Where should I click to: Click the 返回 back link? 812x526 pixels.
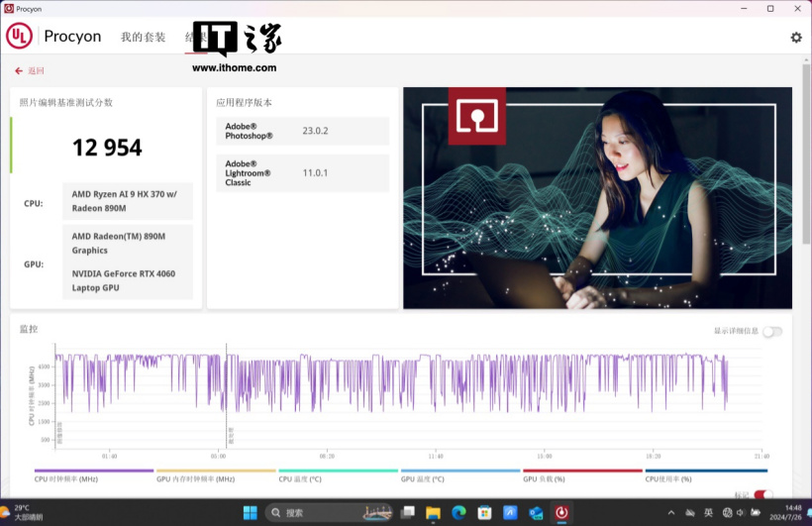[36, 71]
